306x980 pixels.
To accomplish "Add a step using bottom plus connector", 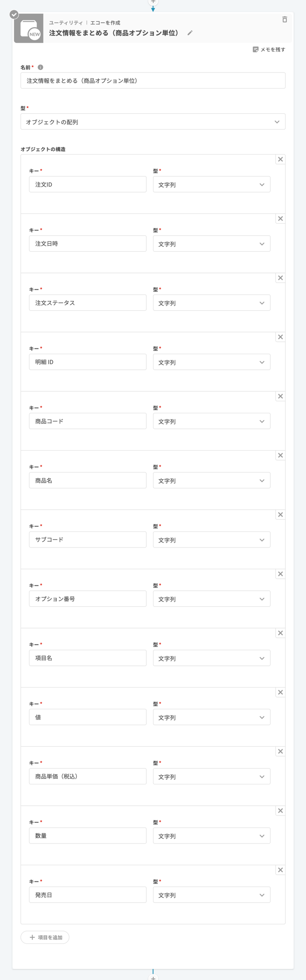I will tap(153, 978).
